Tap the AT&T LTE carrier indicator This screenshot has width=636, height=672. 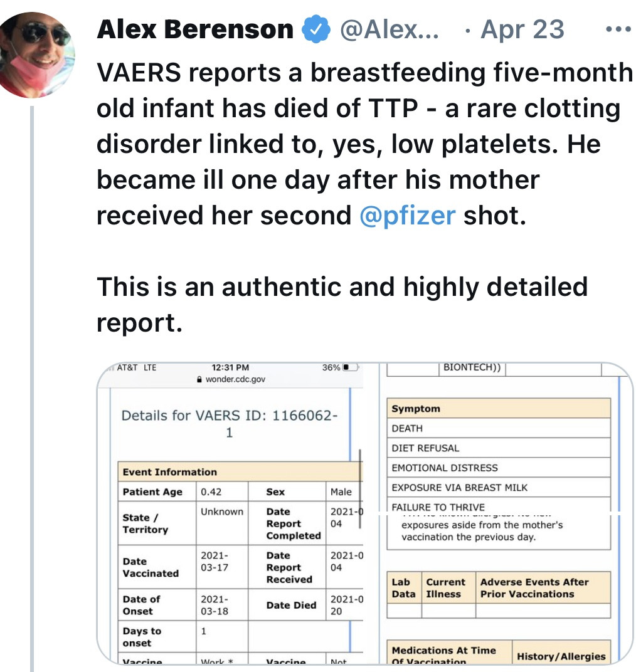[x=136, y=367]
